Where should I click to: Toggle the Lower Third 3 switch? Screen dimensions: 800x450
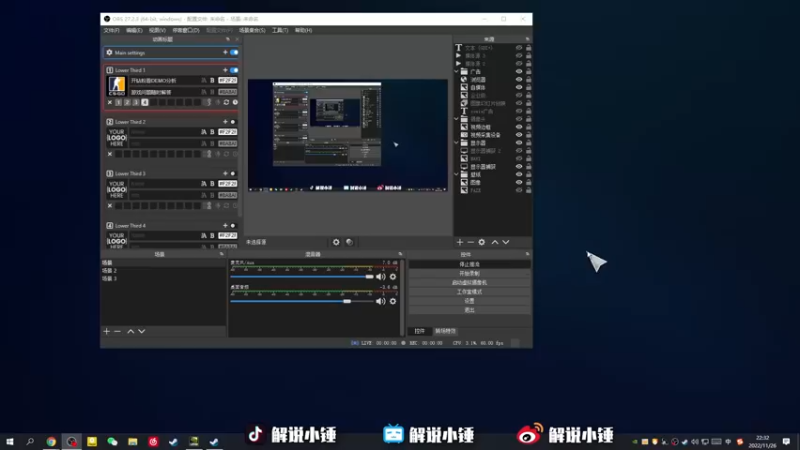(233, 173)
